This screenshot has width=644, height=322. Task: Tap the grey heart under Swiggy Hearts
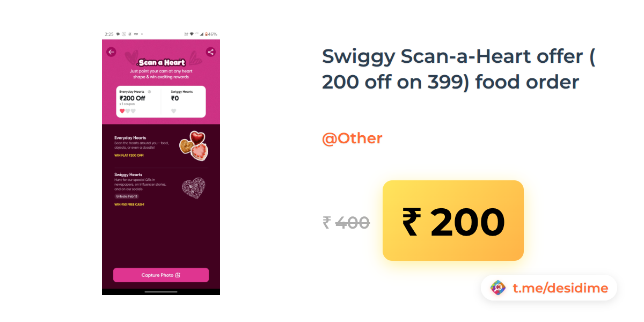173,111
